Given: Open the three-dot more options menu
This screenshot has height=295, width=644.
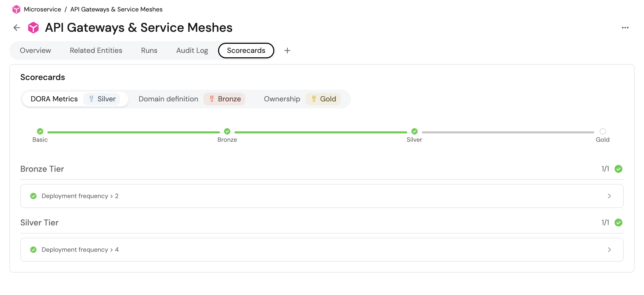Looking at the screenshot, I should (625, 28).
